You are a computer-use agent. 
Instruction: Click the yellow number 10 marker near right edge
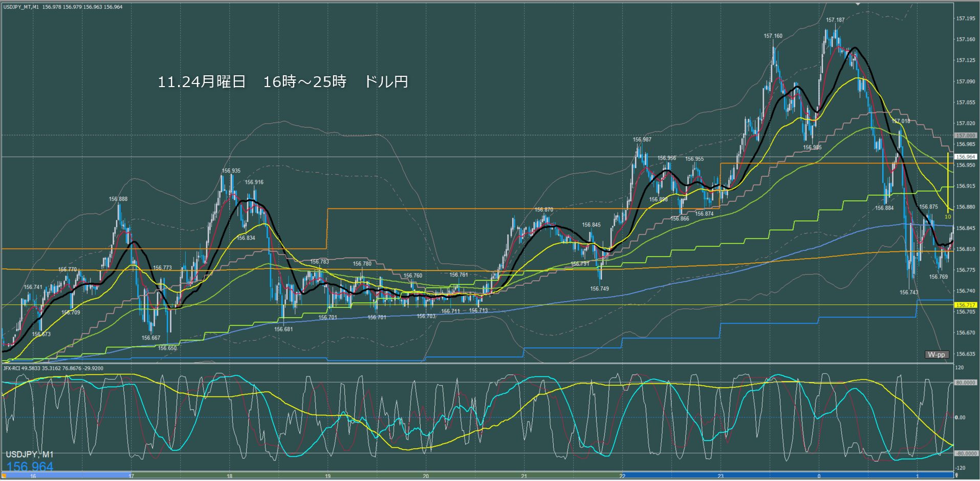point(948,217)
